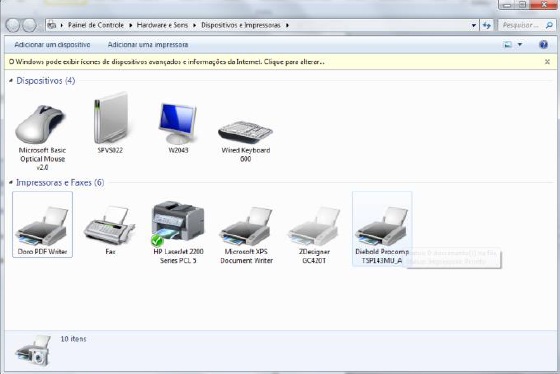560x374 pixels.
Task: Click the Back navigation button
Action: pos(12,25)
